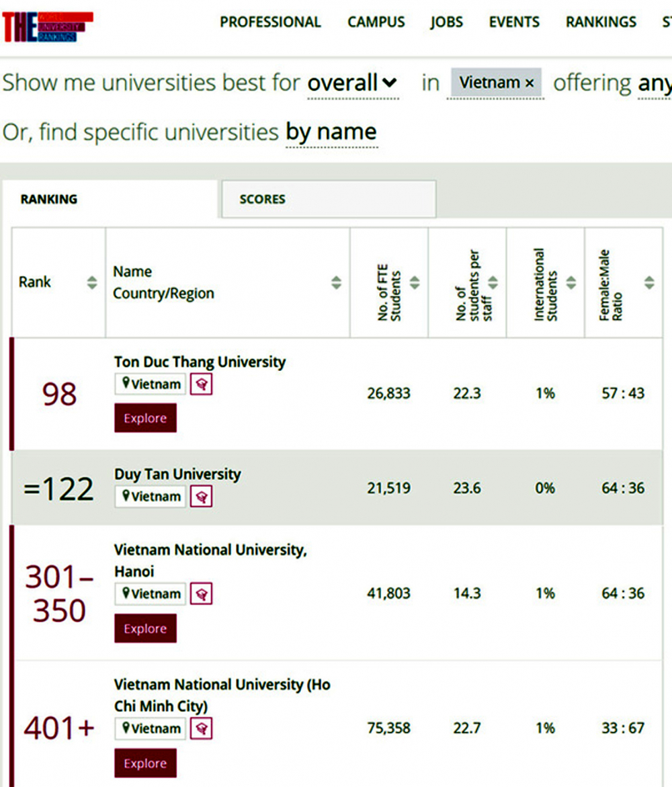The image size is (672, 787).
Task: Open Ton Duc Thang University link
Action: click(x=200, y=362)
